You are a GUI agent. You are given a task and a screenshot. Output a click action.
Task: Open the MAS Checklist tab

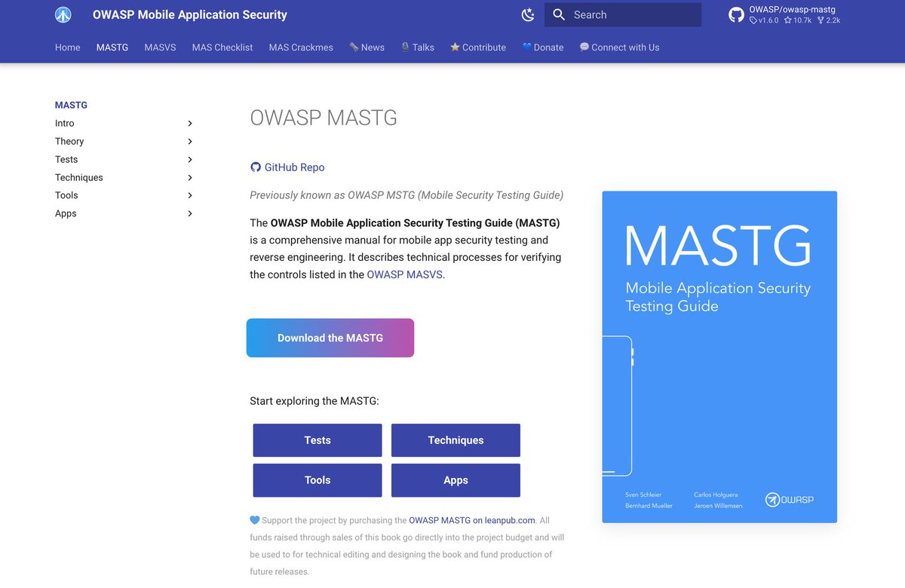coord(222,47)
